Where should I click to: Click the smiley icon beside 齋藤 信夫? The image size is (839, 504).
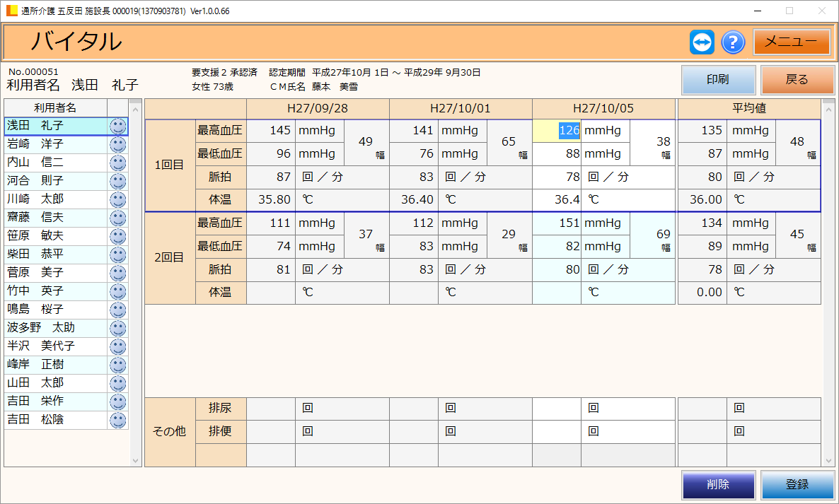point(117,218)
